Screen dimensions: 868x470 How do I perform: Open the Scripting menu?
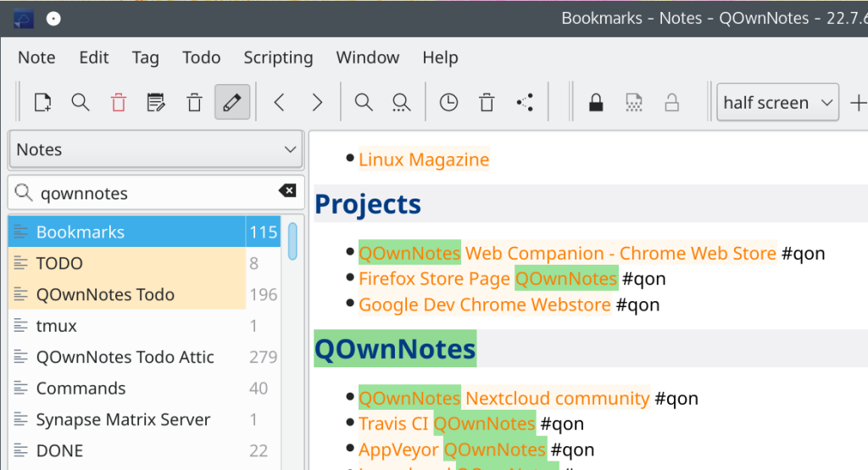[x=278, y=58]
